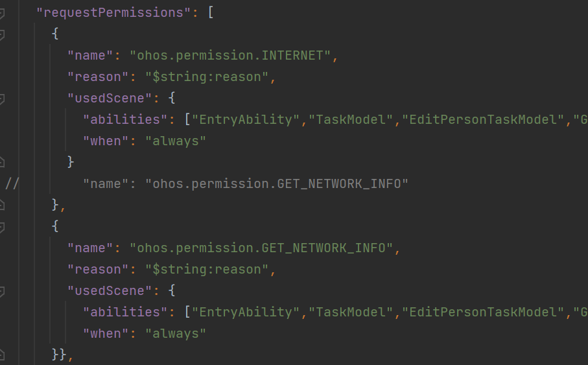The width and height of the screenshot is (588, 365).
Task: Fold the second permission object's opening brace
Action: [3, 226]
